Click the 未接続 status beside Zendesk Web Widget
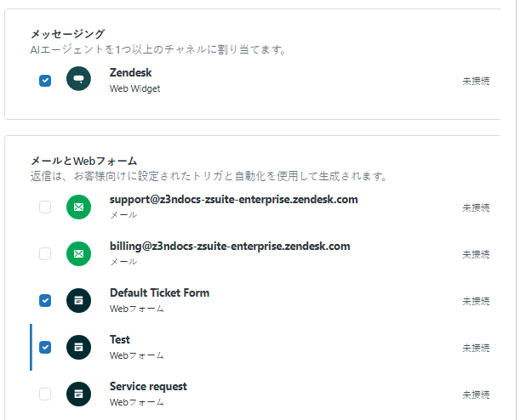Image resolution: width=526 pixels, height=420 pixels. [x=476, y=81]
